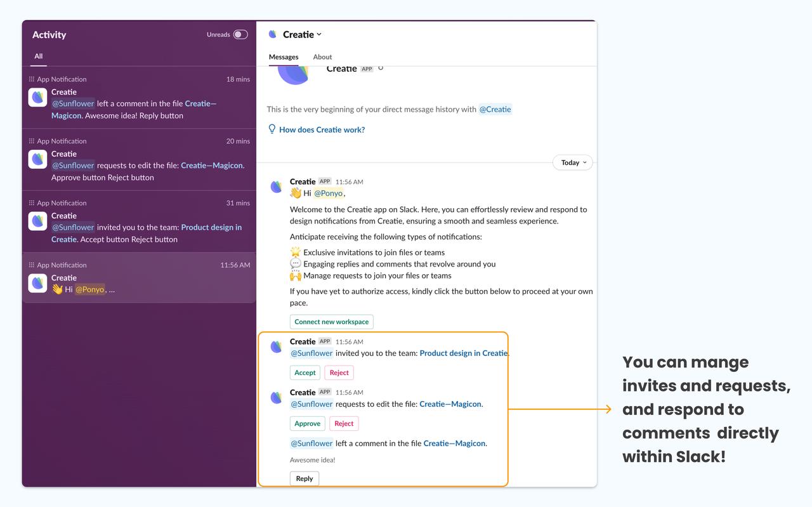
Task: Open the How does Creatie work? link
Action: (322, 129)
